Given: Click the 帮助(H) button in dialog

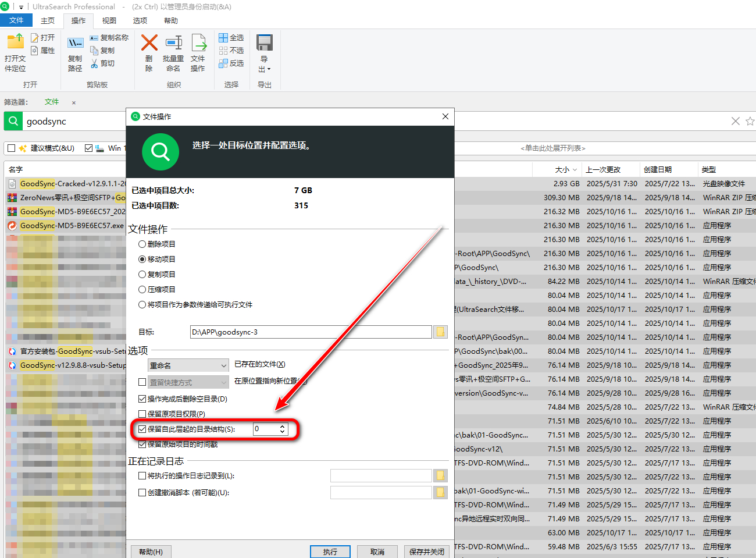Looking at the screenshot, I should [x=151, y=552].
